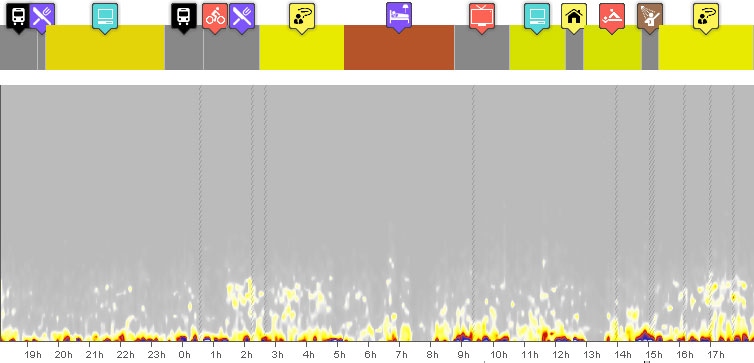Image resolution: width=754 pixels, height=363 pixels.
Task: Click the 2h time axis label
Action: tap(247, 355)
